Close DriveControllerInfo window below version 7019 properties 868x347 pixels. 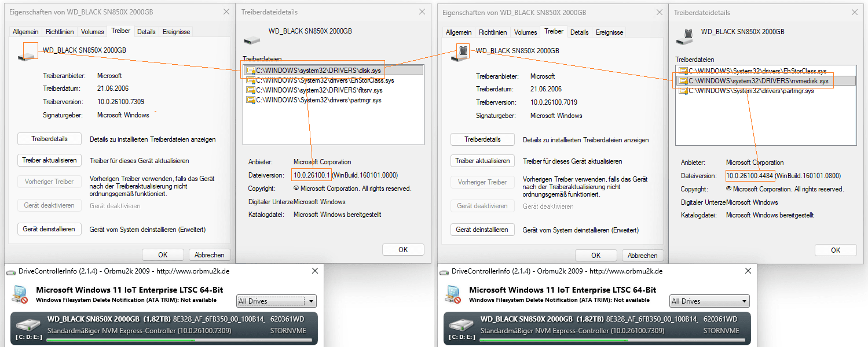748,271
